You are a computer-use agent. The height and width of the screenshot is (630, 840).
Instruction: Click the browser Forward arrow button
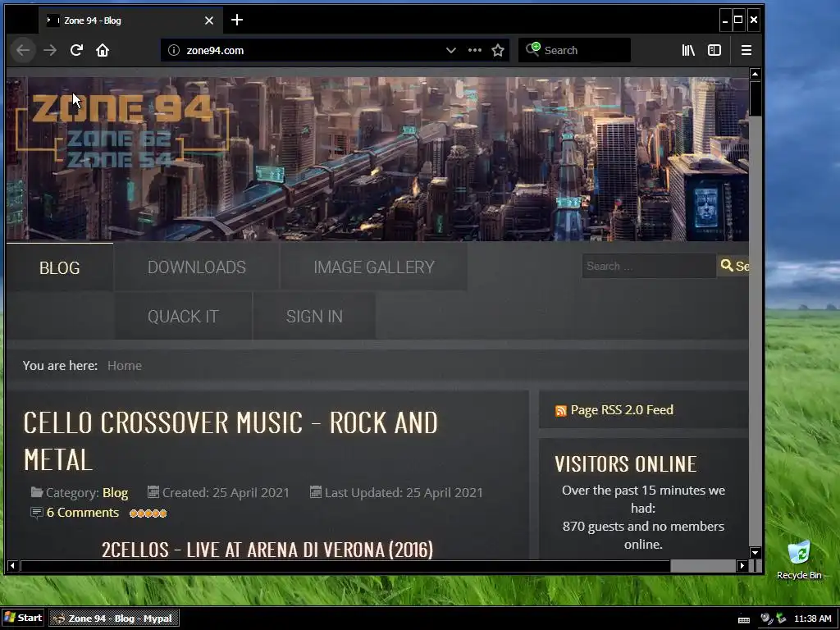point(50,50)
